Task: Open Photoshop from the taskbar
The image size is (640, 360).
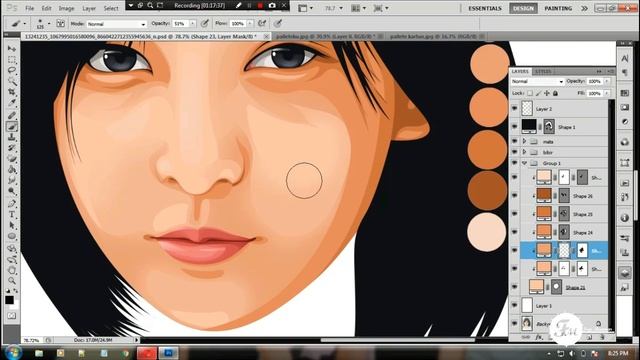Action: tap(168, 353)
